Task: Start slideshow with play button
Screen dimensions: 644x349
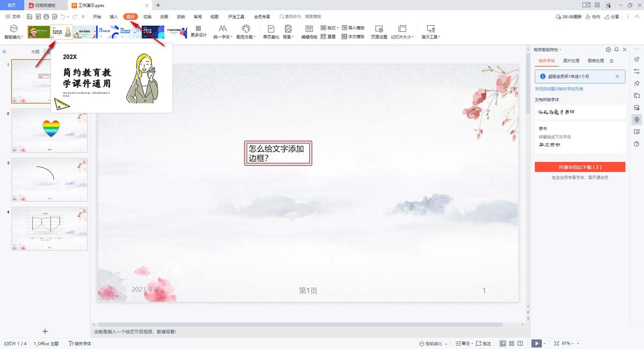Action: [x=536, y=343]
